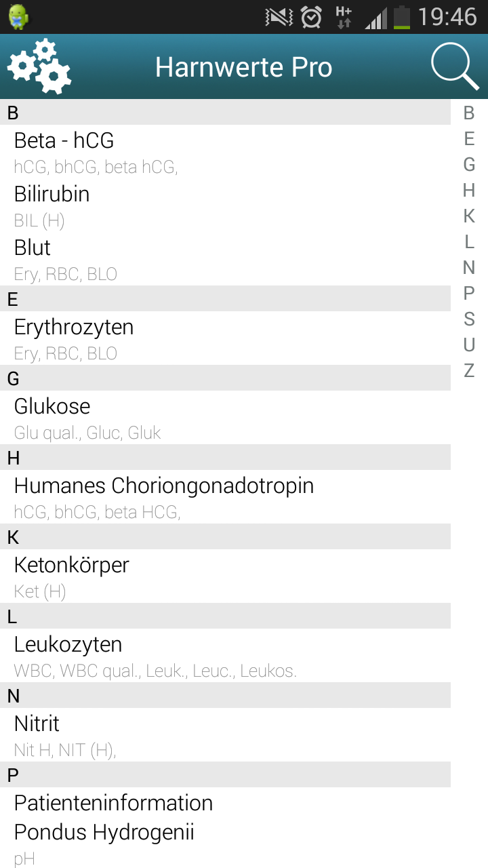Tap the Android debug notification icon
488x868 pixels.
[x=18, y=17]
